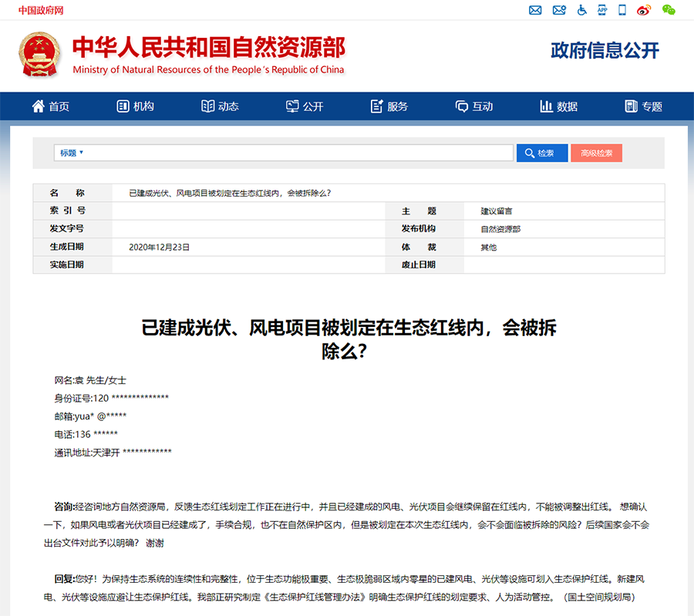Click the 通讯地址:天津开 line
694x616 pixels.
pos(113,453)
